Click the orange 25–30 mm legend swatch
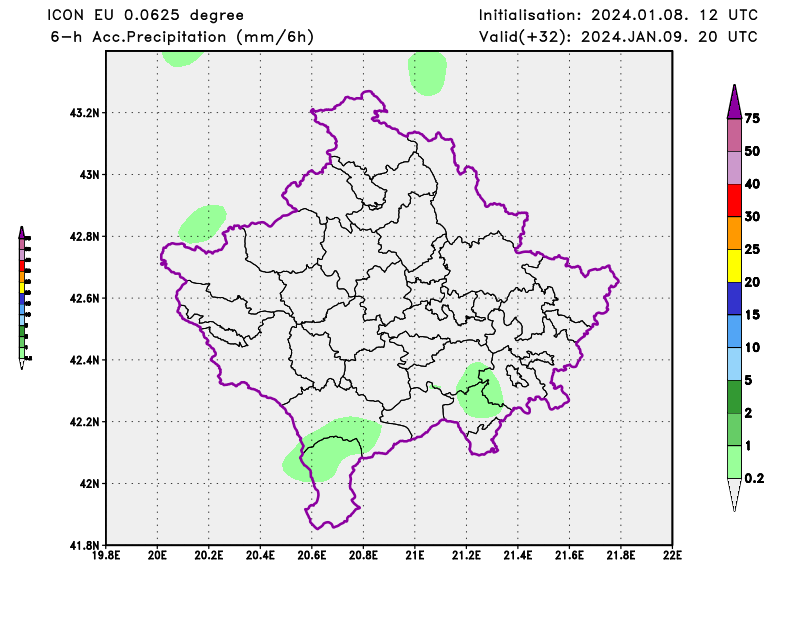800x618 pixels. [x=734, y=233]
